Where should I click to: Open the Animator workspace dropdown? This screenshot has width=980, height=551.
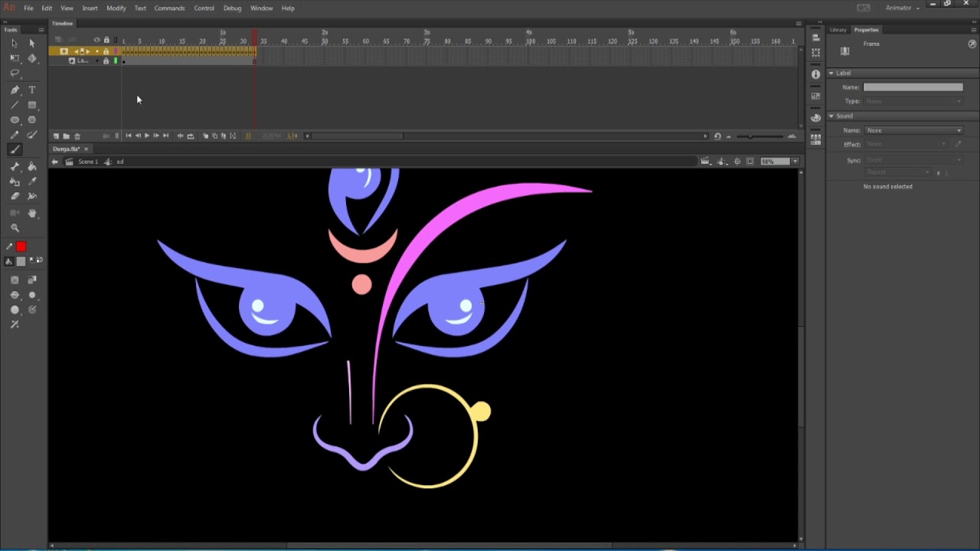click(x=903, y=8)
